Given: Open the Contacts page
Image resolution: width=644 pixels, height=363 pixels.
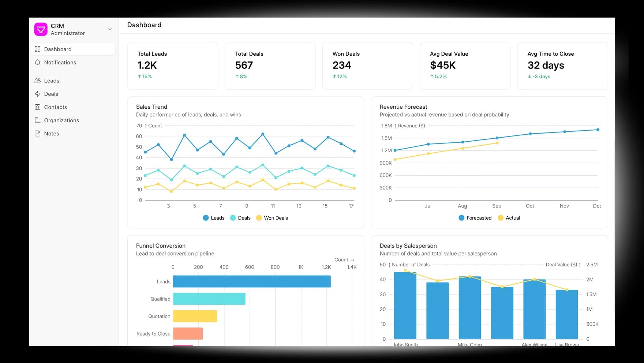Looking at the screenshot, I should [73, 107].
